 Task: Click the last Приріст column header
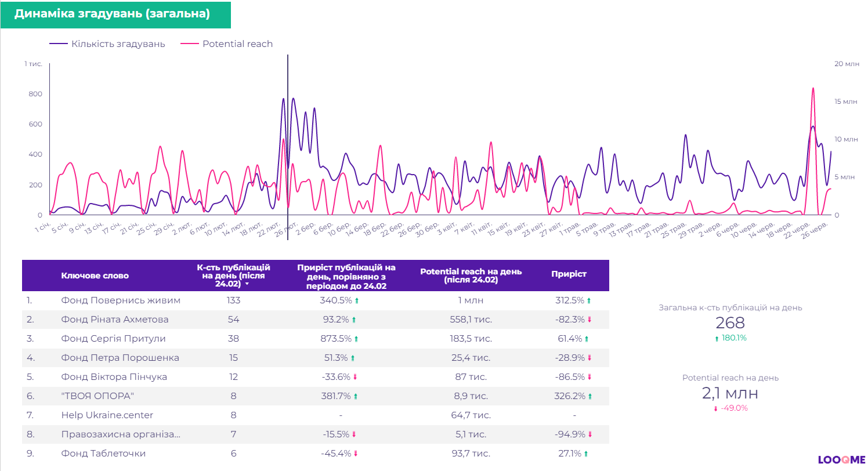569,274
